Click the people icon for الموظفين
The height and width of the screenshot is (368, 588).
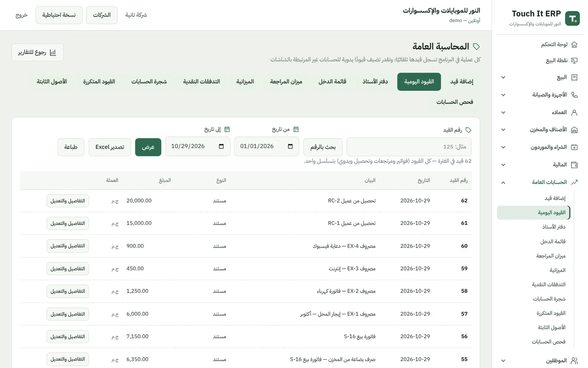[x=574, y=361]
